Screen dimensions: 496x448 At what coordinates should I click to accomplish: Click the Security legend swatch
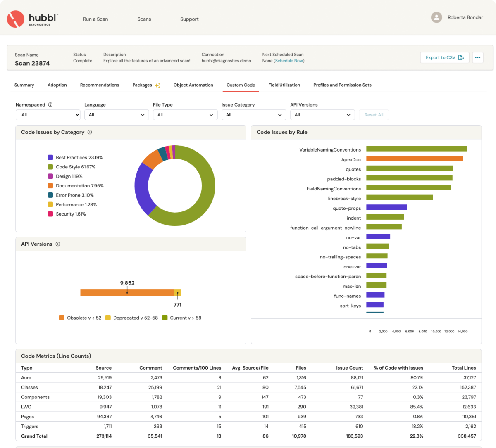[50, 214]
